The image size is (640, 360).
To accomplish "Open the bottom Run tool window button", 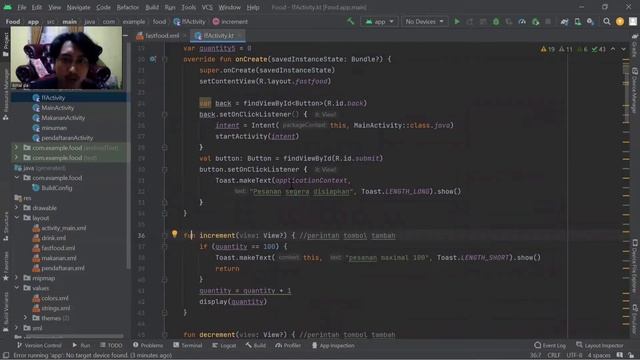I will click(81, 345).
